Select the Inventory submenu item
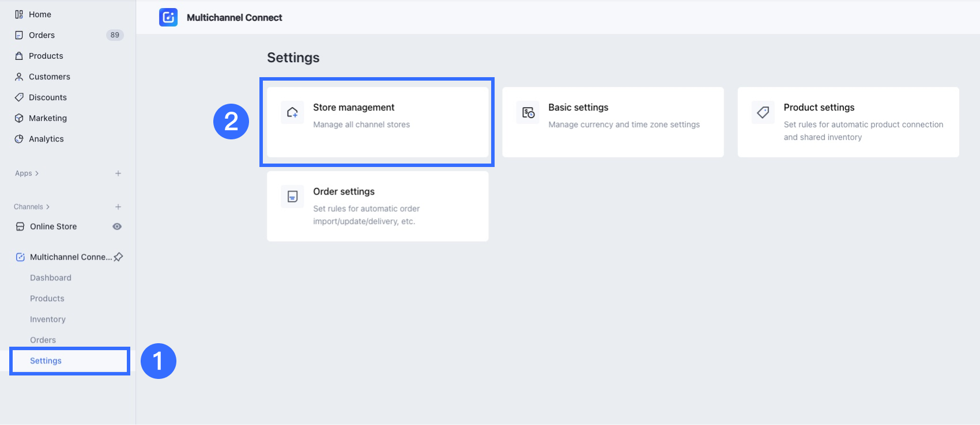980x425 pixels. (x=48, y=319)
